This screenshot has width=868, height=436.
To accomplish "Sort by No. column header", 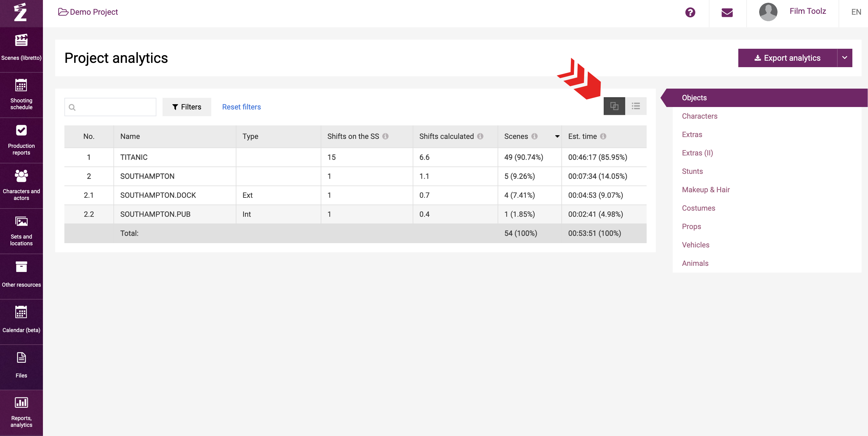I will click(x=89, y=136).
